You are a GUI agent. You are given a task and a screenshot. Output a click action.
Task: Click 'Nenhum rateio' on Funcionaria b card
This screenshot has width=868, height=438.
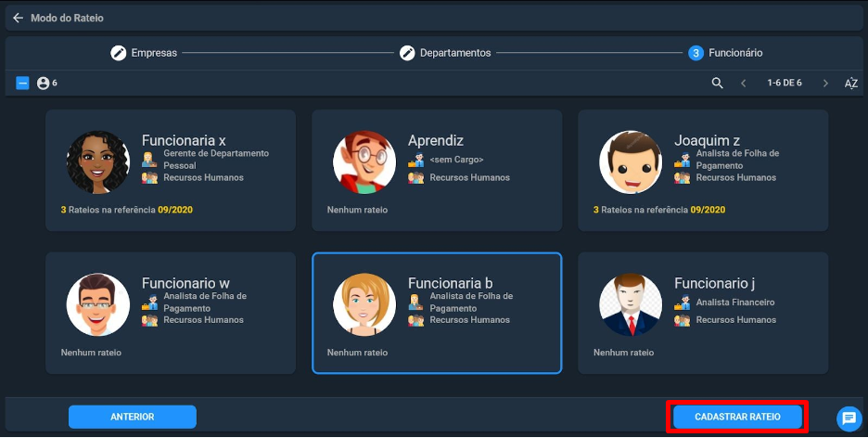click(x=357, y=353)
